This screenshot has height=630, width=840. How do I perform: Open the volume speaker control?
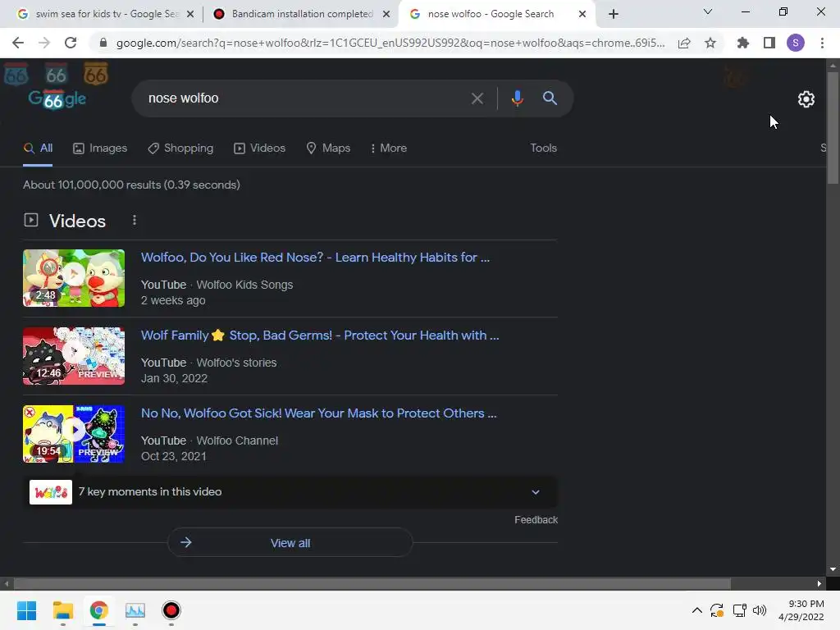point(759,610)
